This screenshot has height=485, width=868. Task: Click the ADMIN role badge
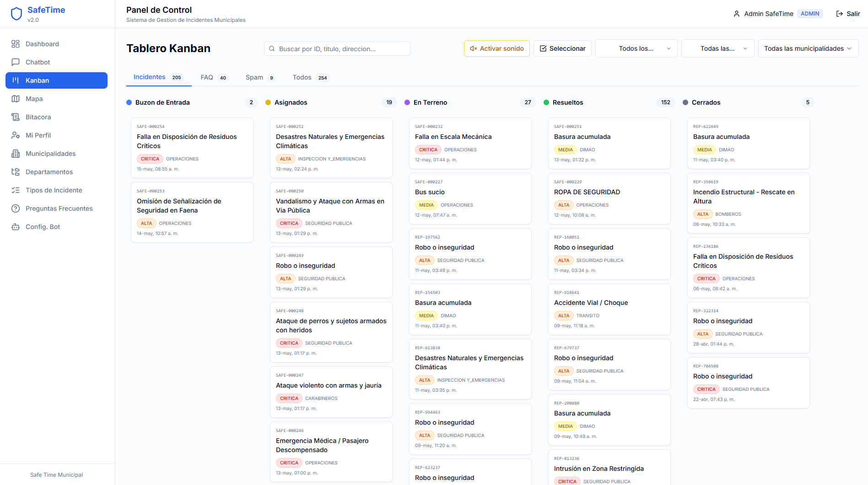810,14
